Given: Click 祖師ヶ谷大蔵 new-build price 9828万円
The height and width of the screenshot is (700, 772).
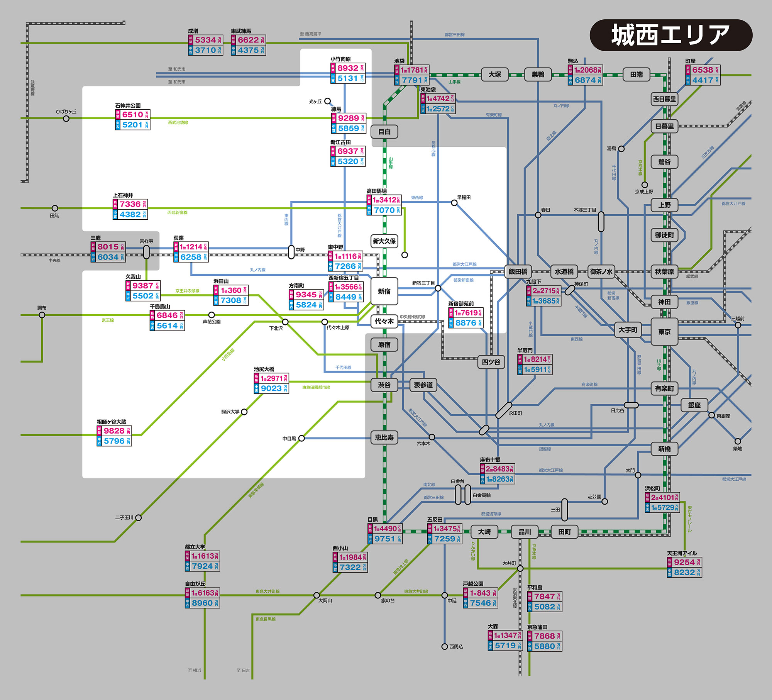Looking at the screenshot, I should pyautogui.click(x=114, y=431).
